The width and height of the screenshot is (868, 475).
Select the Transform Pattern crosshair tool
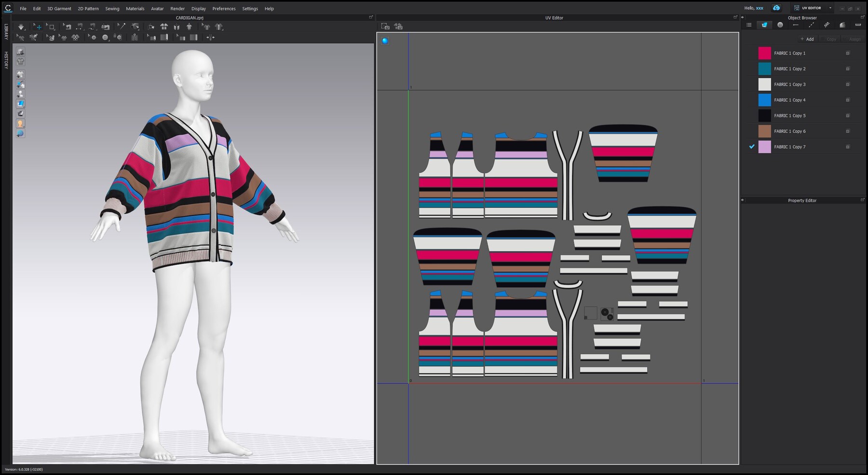pos(38,27)
